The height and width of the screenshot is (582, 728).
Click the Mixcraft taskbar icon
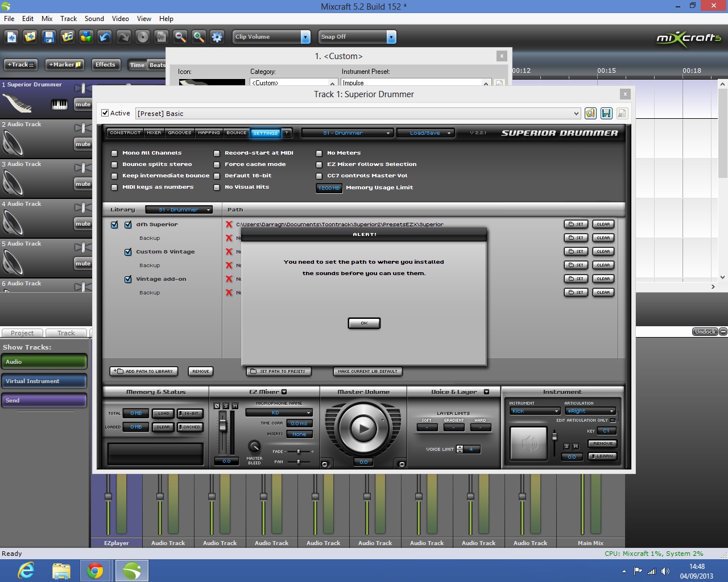pyautogui.click(x=132, y=571)
